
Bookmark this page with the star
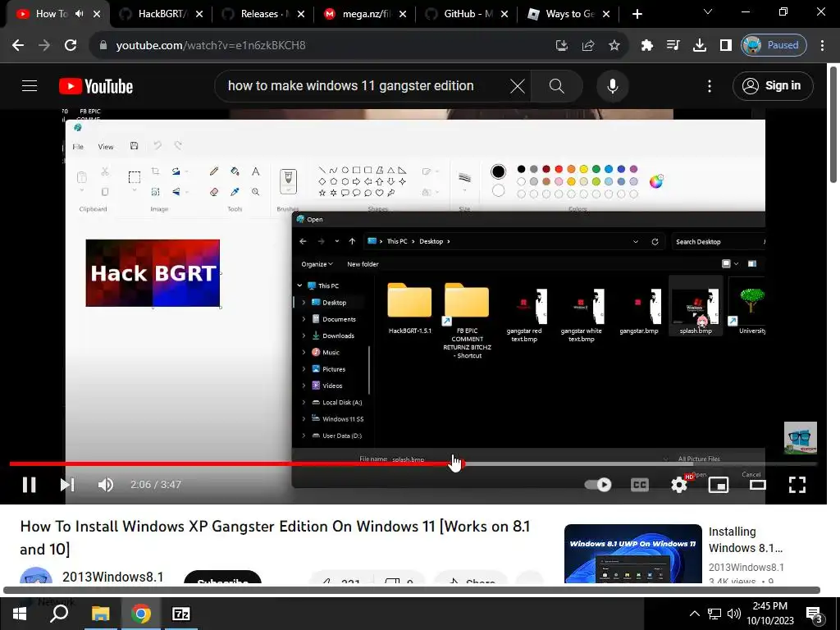(614, 45)
